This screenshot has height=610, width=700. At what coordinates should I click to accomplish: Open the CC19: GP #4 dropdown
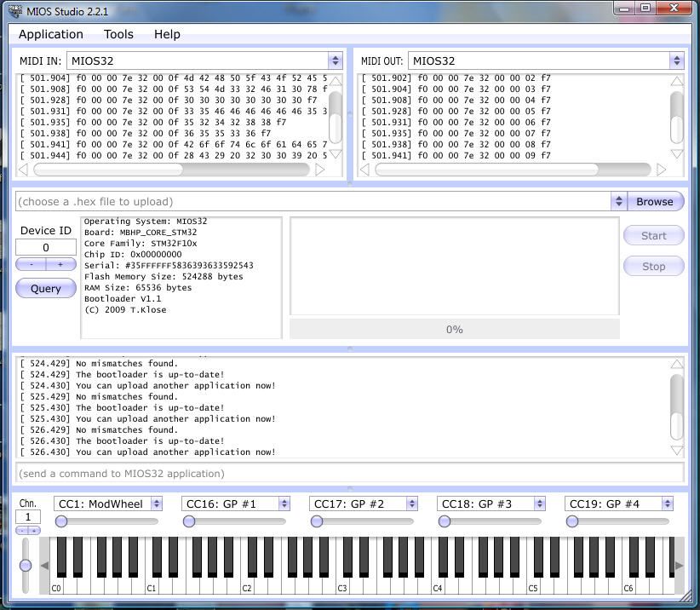619,504
